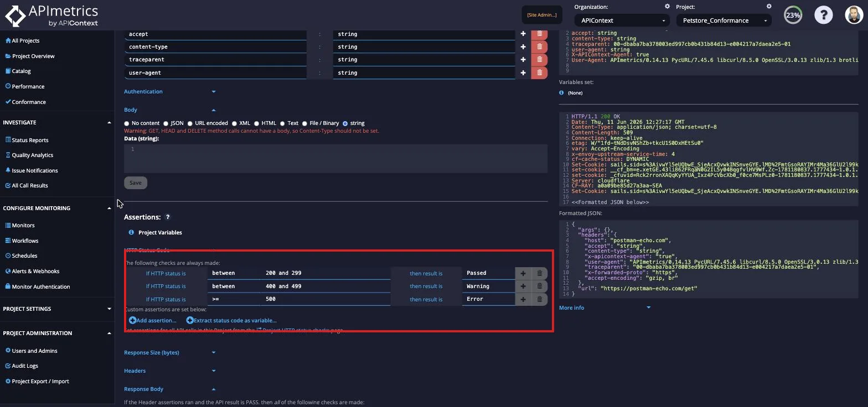The image size is (868, 407).
Task: Collapse the CONFIGURE MONITORING sidebar group
Action: tap(57, 208)
